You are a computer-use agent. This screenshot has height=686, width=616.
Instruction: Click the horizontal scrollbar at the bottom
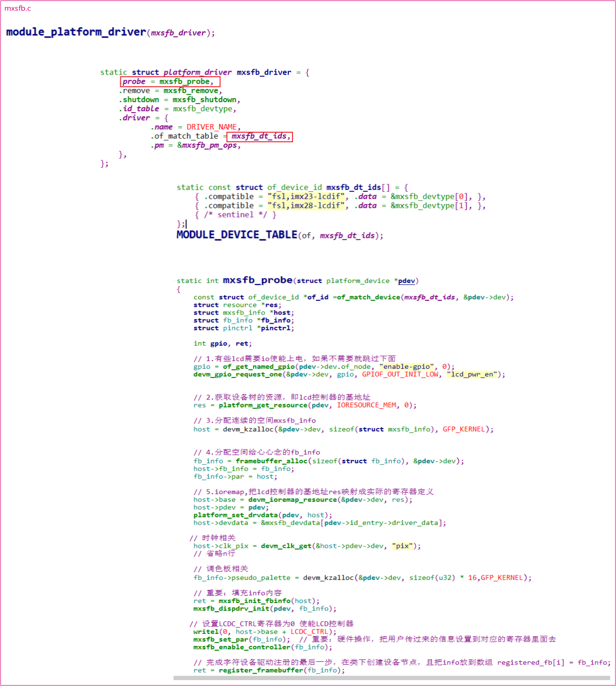click(392, 678)
